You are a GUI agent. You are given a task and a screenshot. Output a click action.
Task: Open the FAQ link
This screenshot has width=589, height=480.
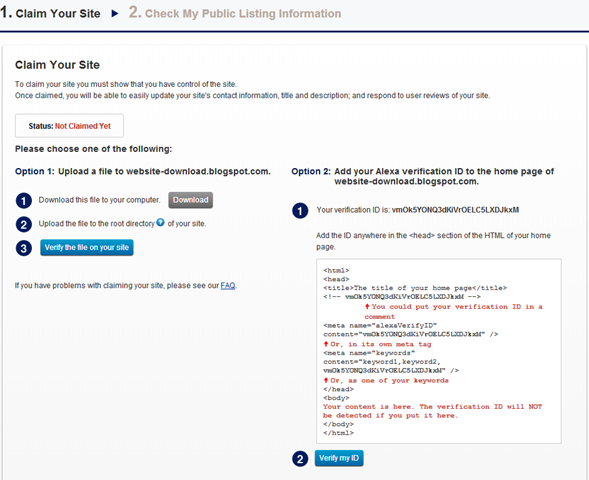coord(228,285)
